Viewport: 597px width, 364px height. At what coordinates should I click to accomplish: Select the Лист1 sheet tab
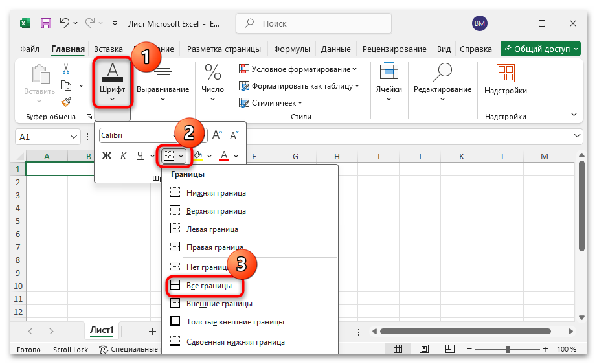[102, 330]
